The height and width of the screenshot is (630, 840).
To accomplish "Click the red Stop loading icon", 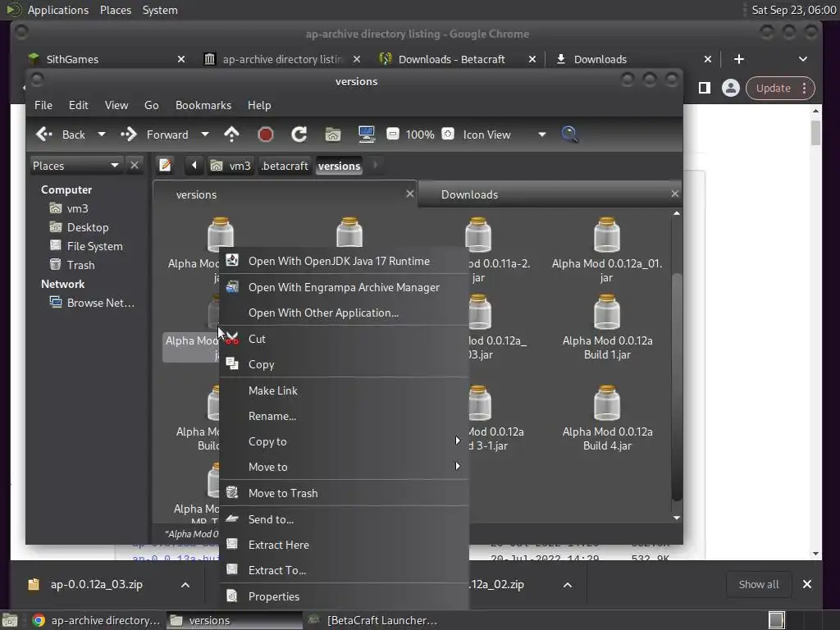I will (265, 134).
